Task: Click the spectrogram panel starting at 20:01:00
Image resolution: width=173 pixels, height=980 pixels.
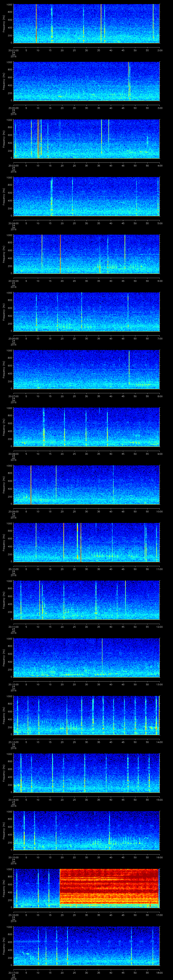Action: click(x=86, y=24)
